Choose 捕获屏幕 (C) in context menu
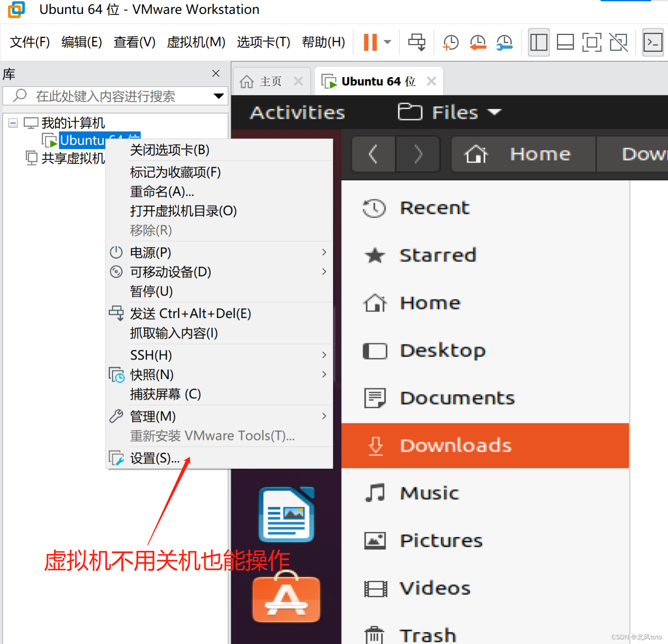The width and height of the screenshot is (668, 644). pyautogui.click(x=219, y=394)
